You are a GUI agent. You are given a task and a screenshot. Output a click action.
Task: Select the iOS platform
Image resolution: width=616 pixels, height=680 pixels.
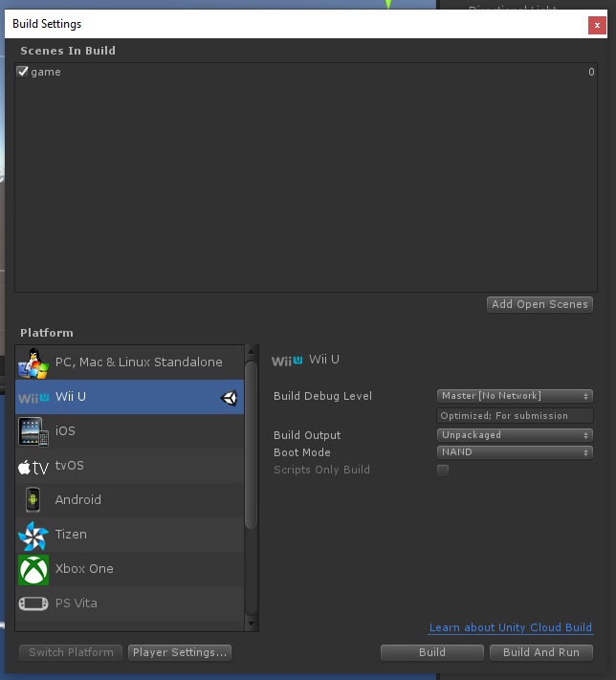tap(129, 431)
